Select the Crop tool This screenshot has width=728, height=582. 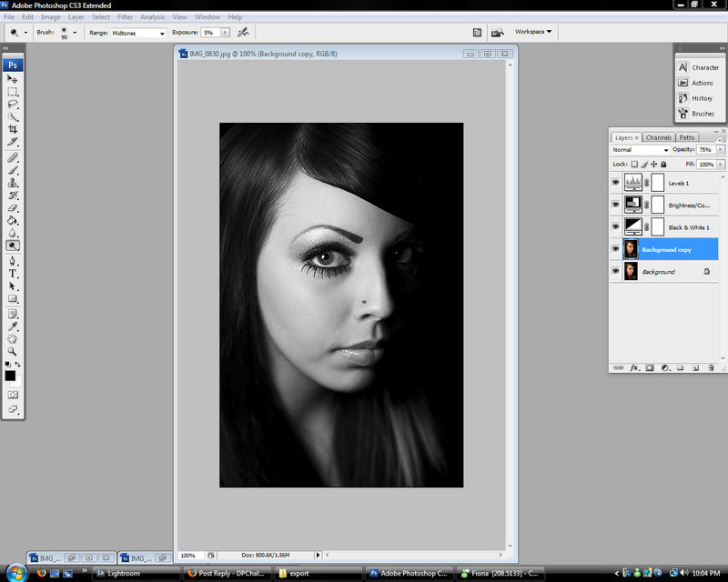13,129
